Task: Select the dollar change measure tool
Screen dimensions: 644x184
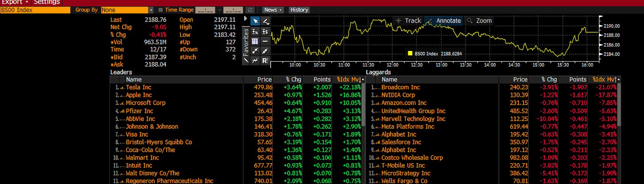Action: click(x=265, y=31)
